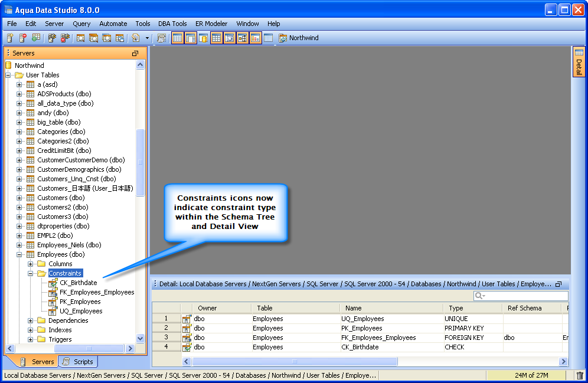The width and height of the screenshot is (588, 383).
Task: Collapse the User Tables folder node
Action: pyautogui.click(x=8, y=75)
